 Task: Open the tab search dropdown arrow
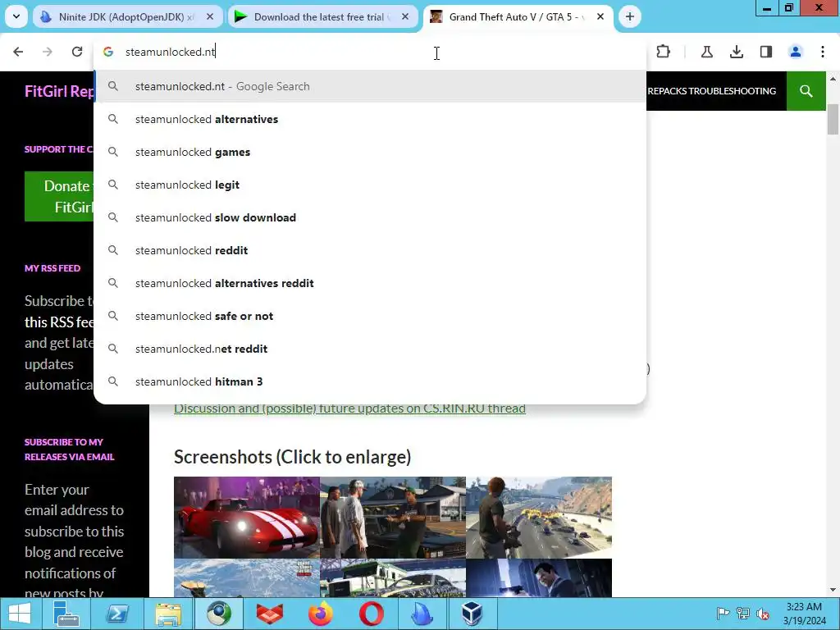pyautogui.click(x=16, y=16)
